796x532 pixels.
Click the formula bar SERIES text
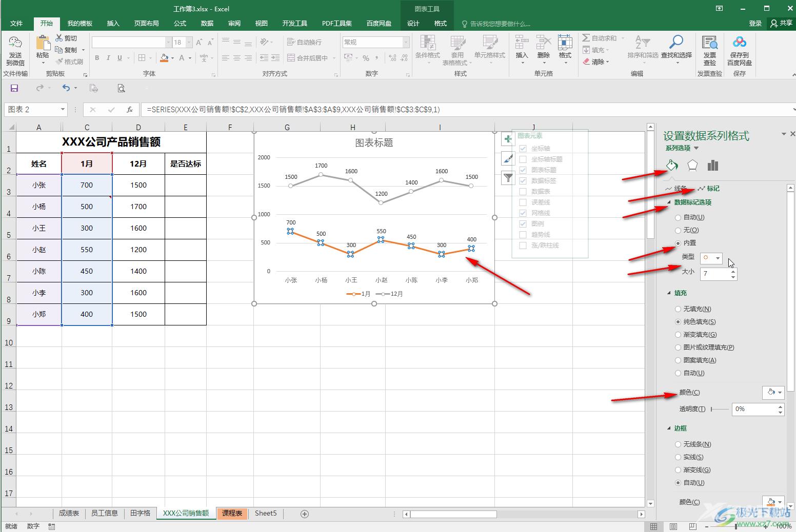point(293,109)
